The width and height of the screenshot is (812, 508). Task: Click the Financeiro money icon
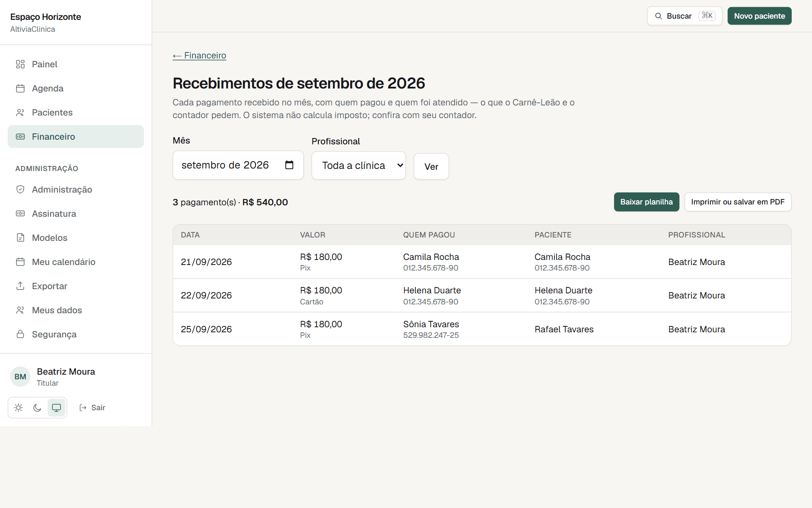point(20,137)
